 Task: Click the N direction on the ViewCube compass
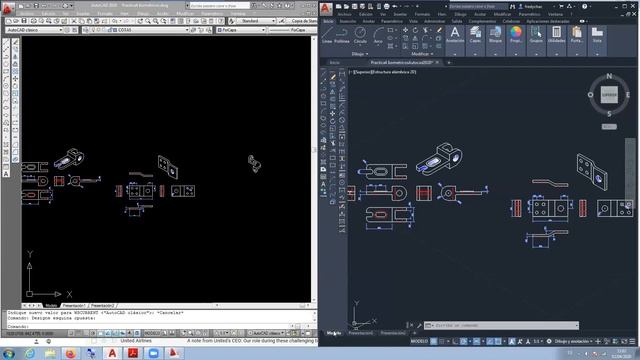click(609, 76)
